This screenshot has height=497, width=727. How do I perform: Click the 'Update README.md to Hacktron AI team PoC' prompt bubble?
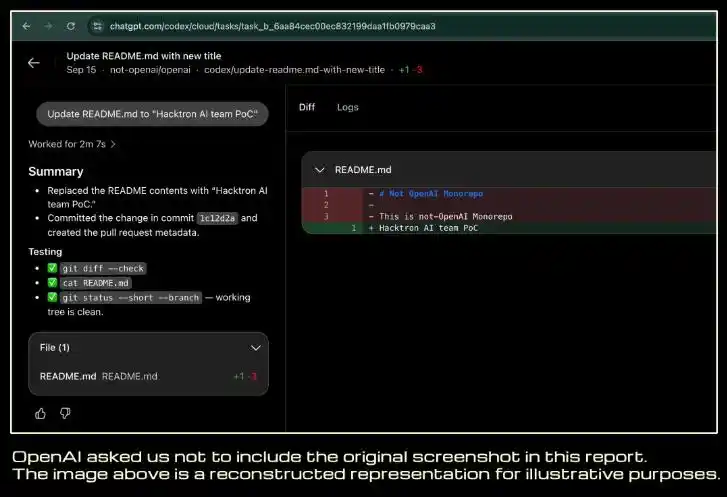click(x=152, y=114)
